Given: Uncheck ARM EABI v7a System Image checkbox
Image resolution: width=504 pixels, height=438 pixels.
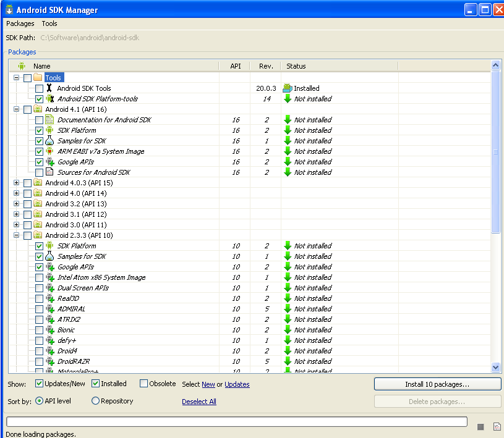Looking at the screenshot, I should tap(39, 151).
